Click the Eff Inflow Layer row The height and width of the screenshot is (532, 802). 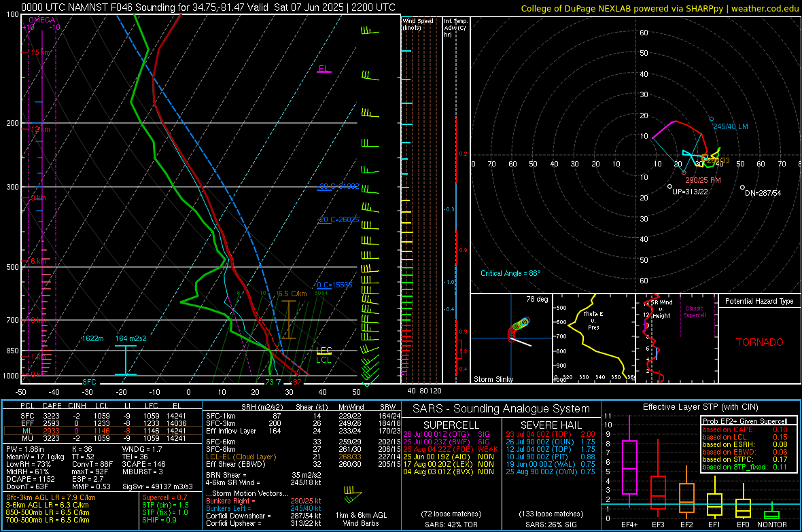pos(303,431)
